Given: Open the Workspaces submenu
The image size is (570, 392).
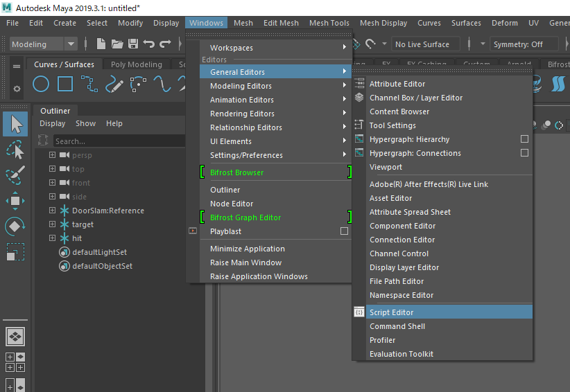Looking at the screenshot, I should (276, 48).
